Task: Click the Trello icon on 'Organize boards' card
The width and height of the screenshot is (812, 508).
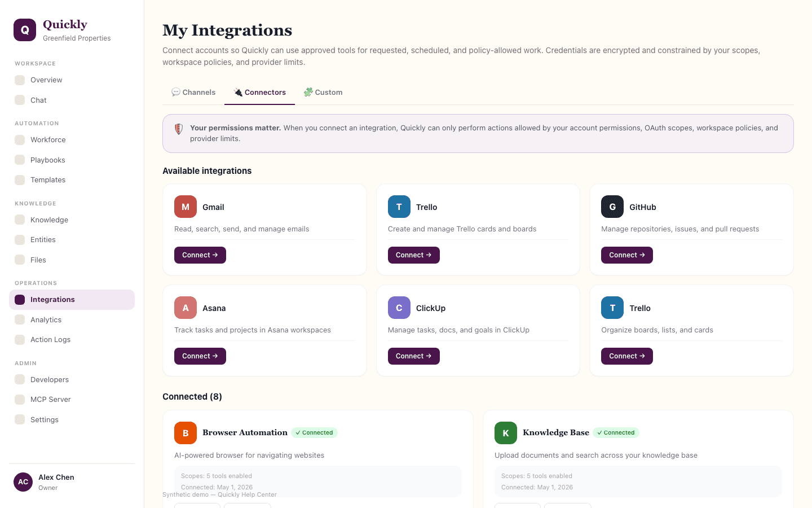Action: tap(612, 308)
